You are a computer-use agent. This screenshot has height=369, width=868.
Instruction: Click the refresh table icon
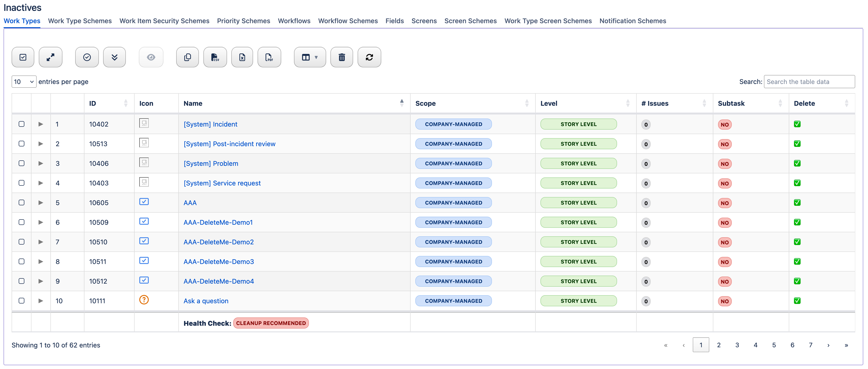pyautogui.click(x=369, y=57)
